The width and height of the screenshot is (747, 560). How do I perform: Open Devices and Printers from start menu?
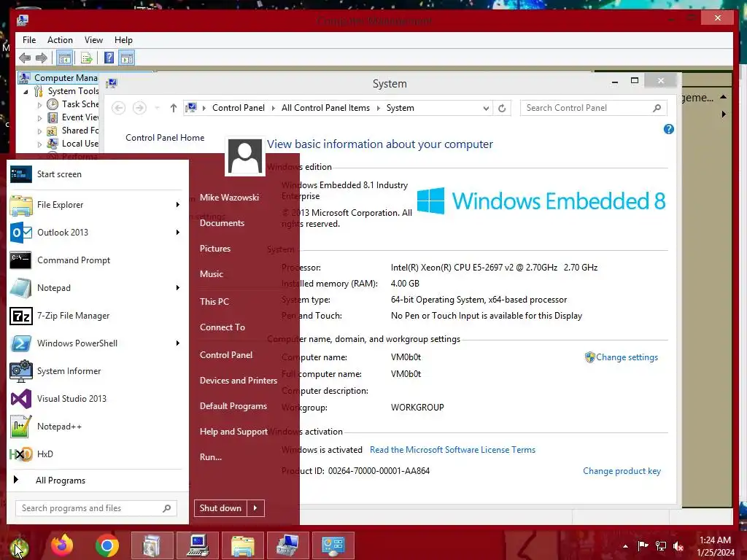tap(239, 381)
